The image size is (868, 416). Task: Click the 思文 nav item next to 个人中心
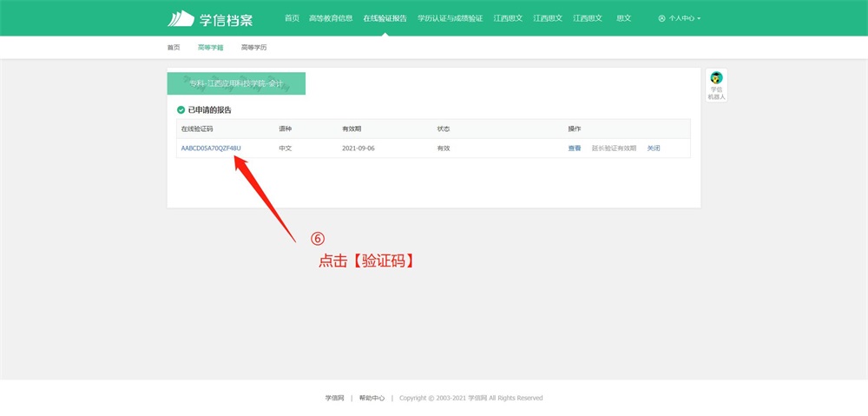pos(623,18)
